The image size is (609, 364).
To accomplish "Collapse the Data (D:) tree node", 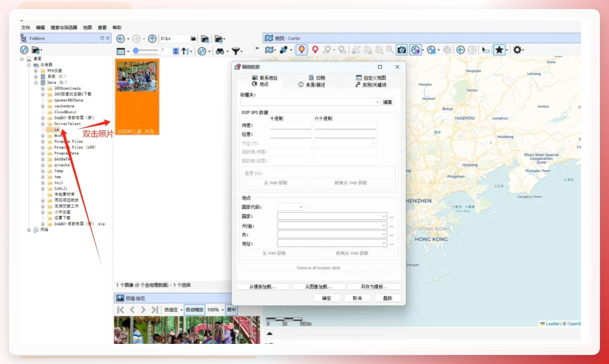I will [36, 83].
